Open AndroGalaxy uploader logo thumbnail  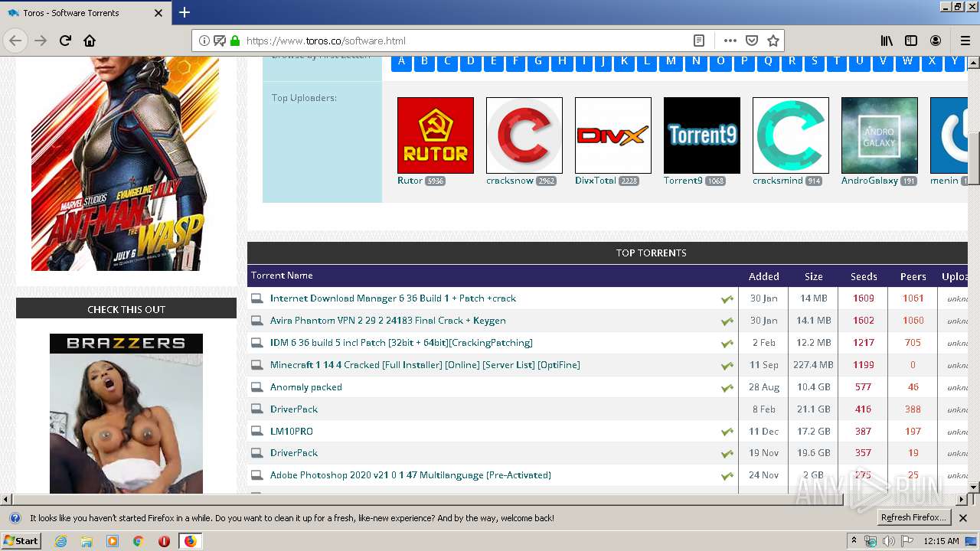[880, 135]
